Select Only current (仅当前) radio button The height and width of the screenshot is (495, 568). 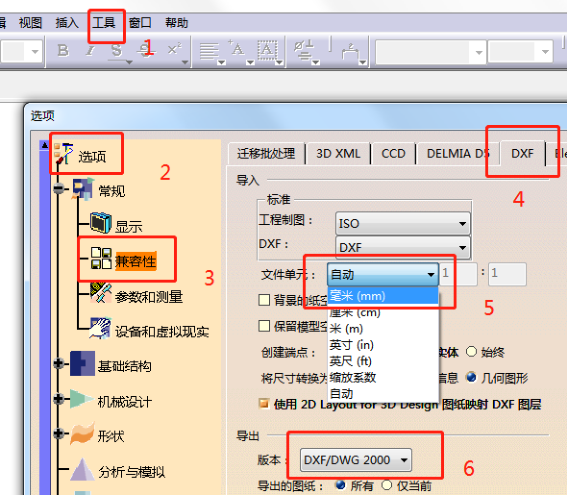point(387,484)
